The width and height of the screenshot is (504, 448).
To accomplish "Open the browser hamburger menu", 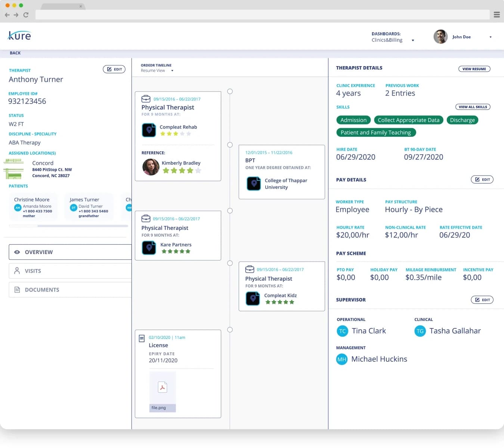I will 497,15.
